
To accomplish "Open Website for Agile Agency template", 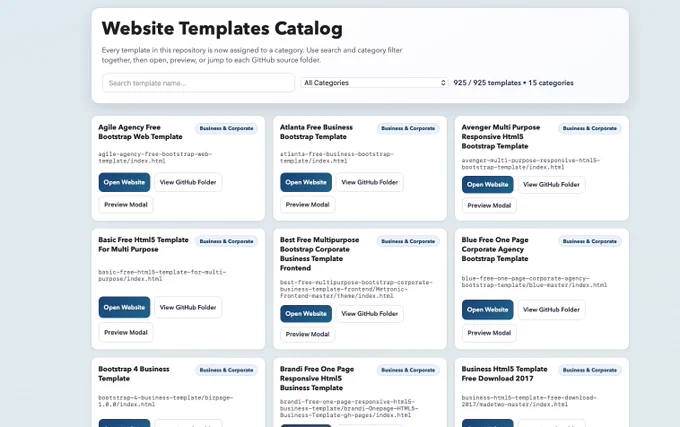I will click(x=124, y=183).
